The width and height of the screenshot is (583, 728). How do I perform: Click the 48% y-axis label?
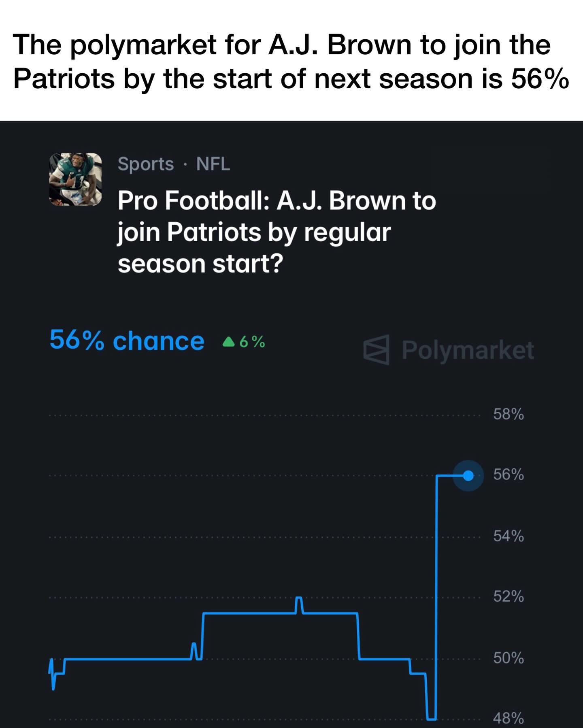(x=509, y=718)
